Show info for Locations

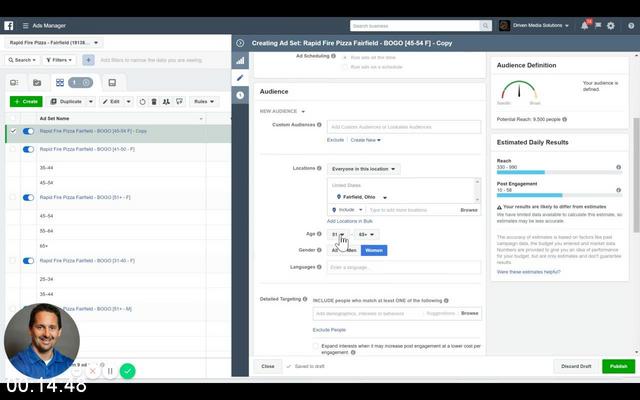point(319,168)
